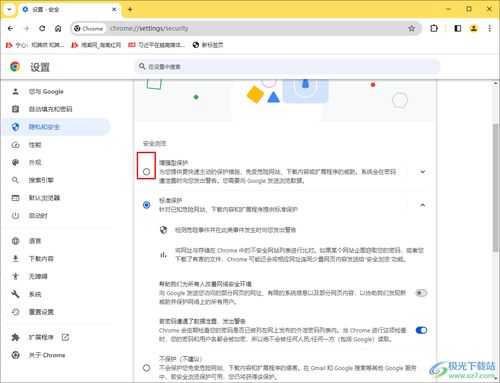
Task: Click the 在设置中搜索 search field
Action: [x=287, y=67]
